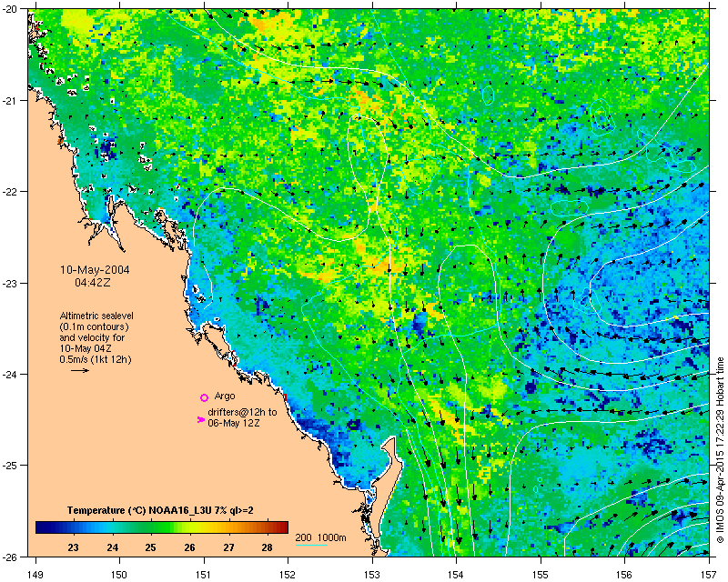Image resolution: width=728 pixels, height=582 pixels.
Task: Click the '153' longitude axis label
Action: pyautogui.click(x=372, y=575)
